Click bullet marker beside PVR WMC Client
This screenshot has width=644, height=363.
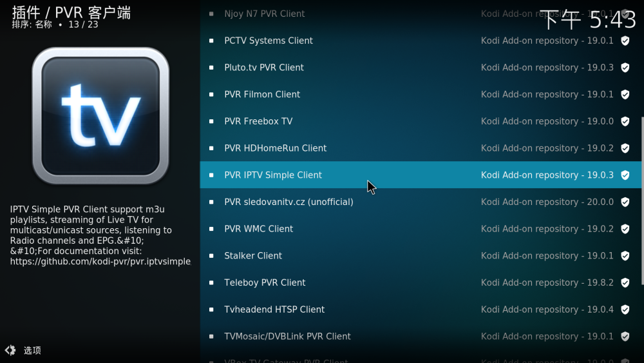[x=211, y=229]
